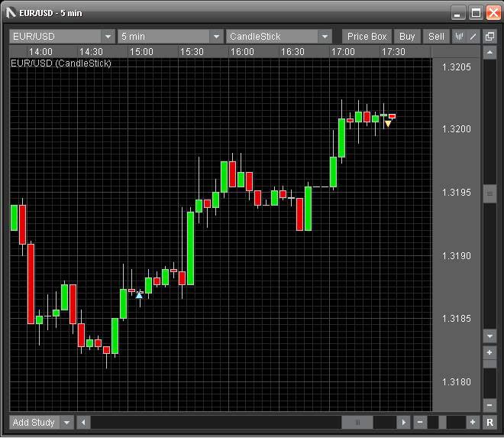Click the horizontal zoom out minus button
The image size is (504, 438).
pos(420,422)
